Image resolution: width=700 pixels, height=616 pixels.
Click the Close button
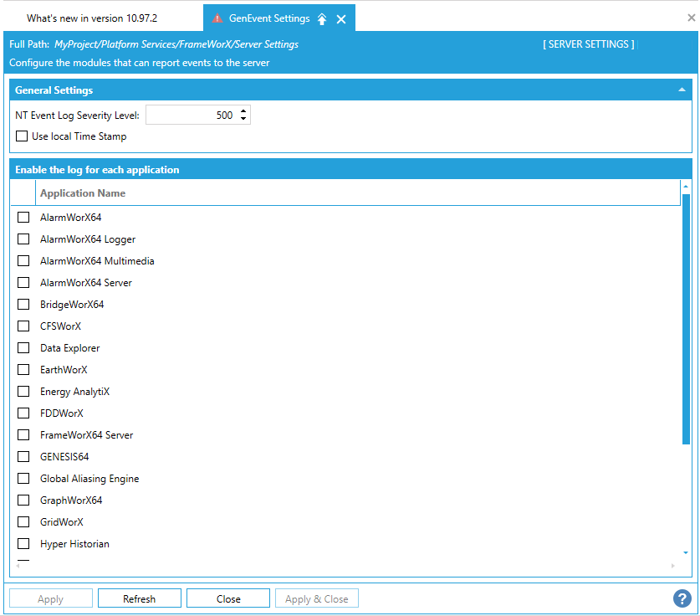pyautogui.click(x=228, y=598)
